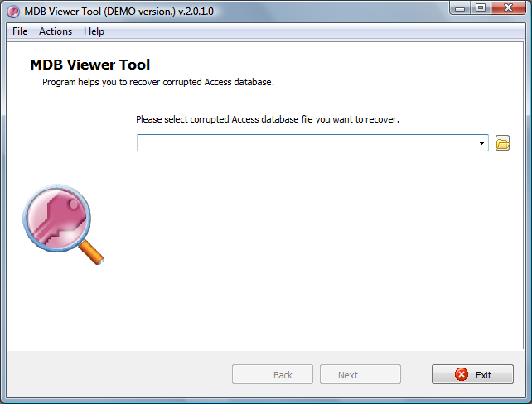Viewport: 532px width, 404px height.
Task: Browse for database file with folder icon
Action: (x=502, y=142)
